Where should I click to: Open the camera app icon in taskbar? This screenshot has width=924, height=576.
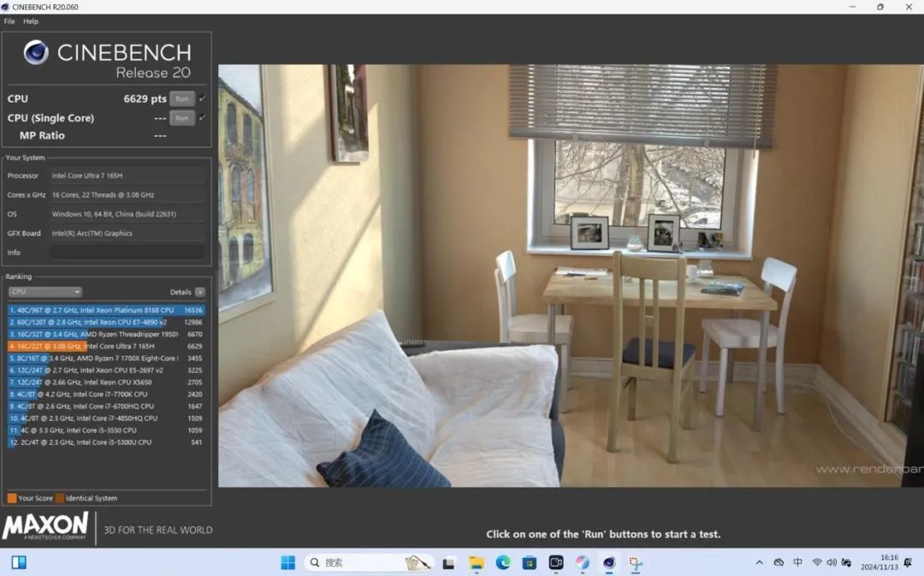click(556, 563)
